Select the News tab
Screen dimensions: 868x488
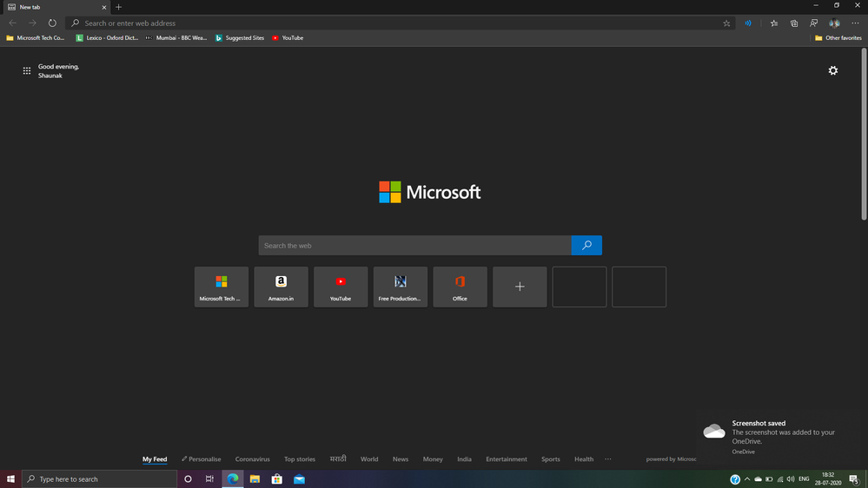click(401, 459)
